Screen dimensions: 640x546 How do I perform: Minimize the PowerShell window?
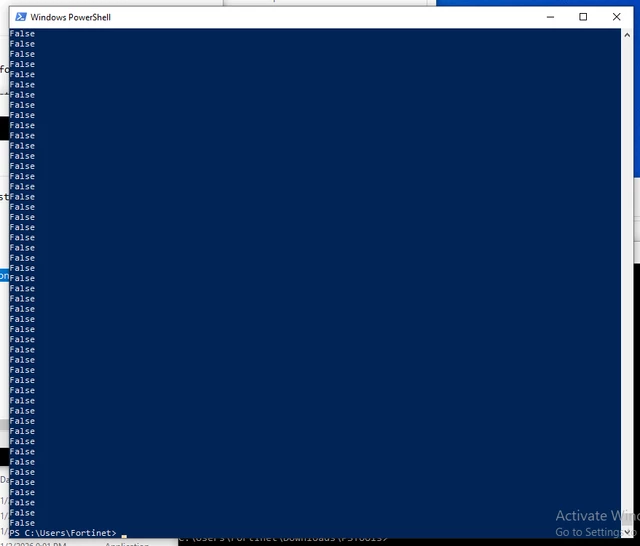point(550,17)
